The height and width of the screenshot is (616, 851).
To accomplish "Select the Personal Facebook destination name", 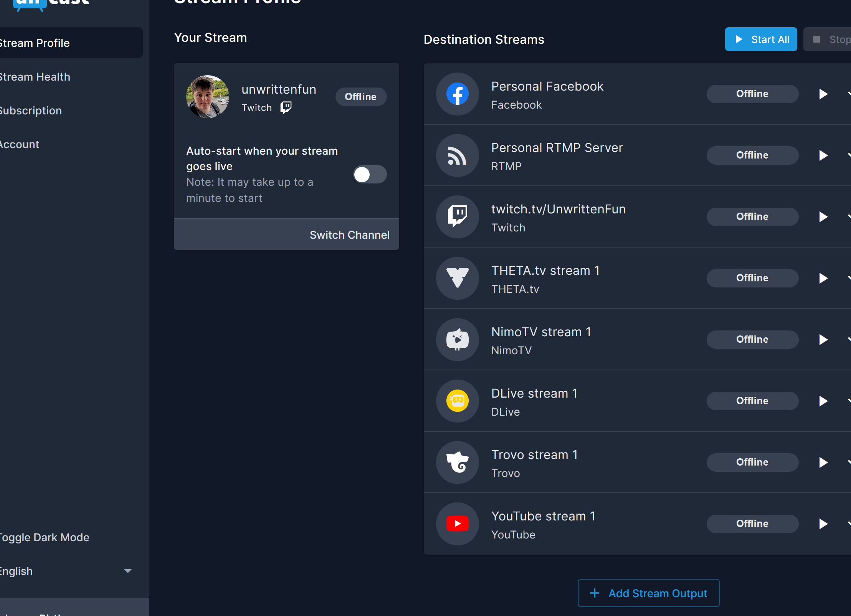I will [x=547, y=86].
